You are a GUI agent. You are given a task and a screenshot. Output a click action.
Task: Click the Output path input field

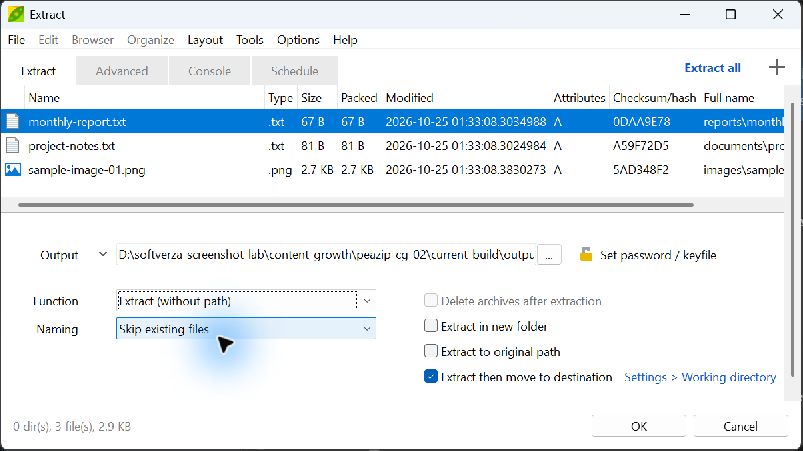(x=326, y=254)
